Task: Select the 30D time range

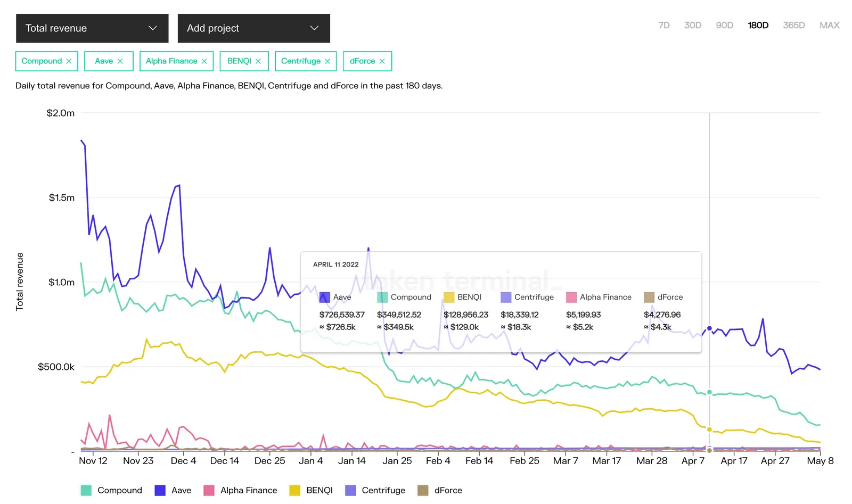Action: [693, 25]
